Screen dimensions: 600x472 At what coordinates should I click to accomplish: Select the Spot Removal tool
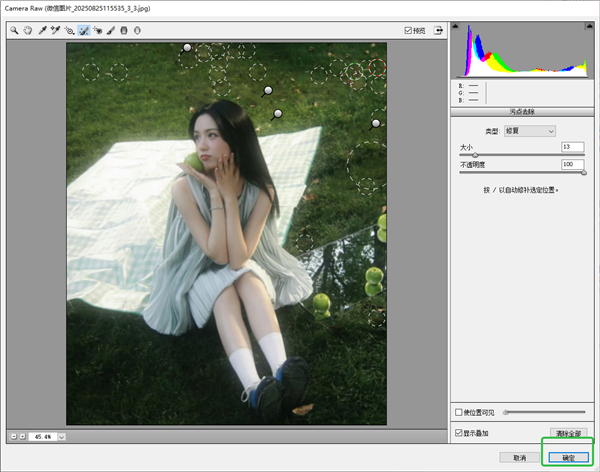[x=84, y=31]
